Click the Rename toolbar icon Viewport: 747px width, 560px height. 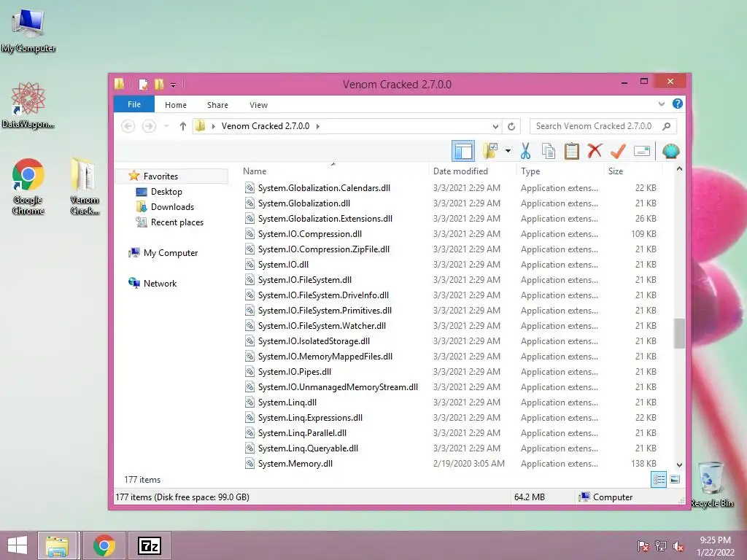click(642, 152)
